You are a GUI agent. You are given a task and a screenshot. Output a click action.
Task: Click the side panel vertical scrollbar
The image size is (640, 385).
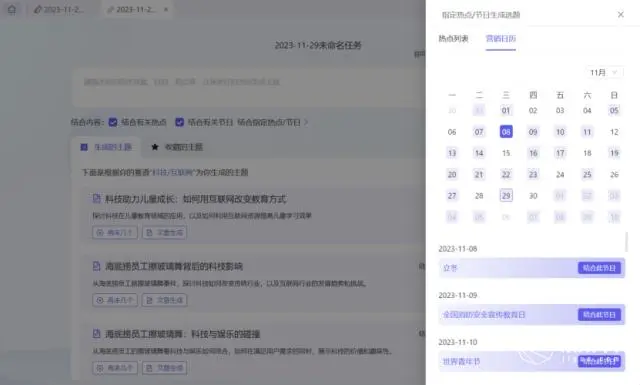[x=626, y=242]
